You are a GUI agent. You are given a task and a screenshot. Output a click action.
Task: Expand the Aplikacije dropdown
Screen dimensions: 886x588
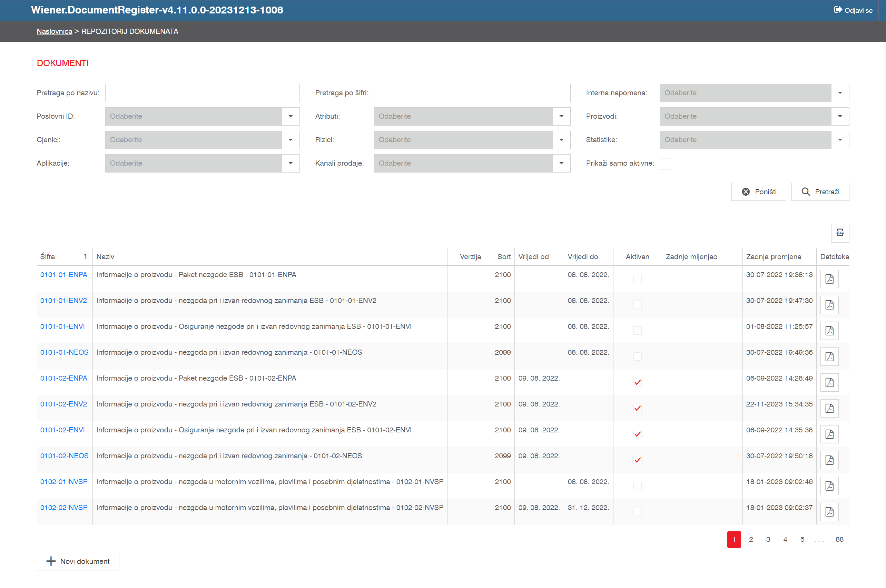click(x=290, y=163)
